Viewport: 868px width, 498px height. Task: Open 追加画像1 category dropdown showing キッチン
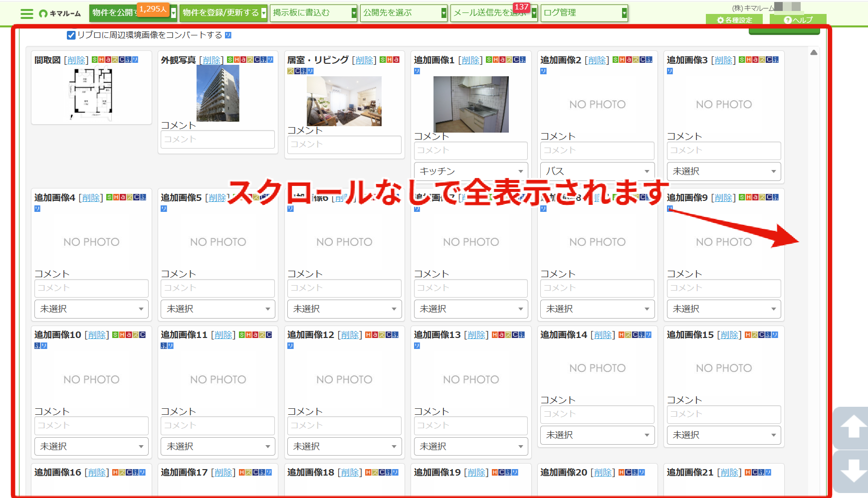pos(470,171)
